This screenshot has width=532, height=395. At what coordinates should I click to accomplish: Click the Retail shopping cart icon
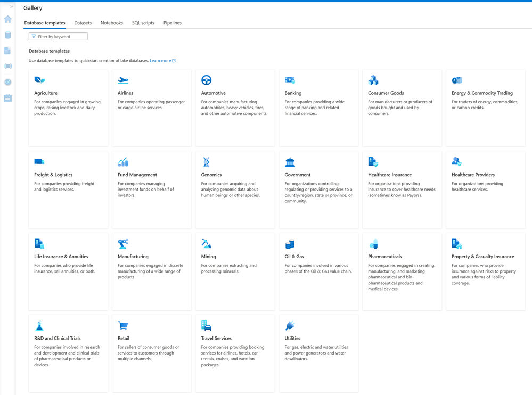[x=123, y=325]
